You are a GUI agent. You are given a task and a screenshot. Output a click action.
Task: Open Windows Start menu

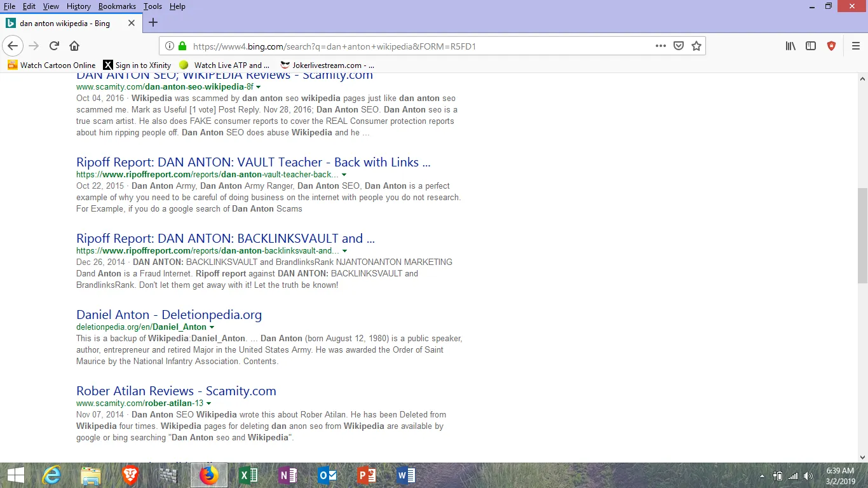click(x=15, y=475)
